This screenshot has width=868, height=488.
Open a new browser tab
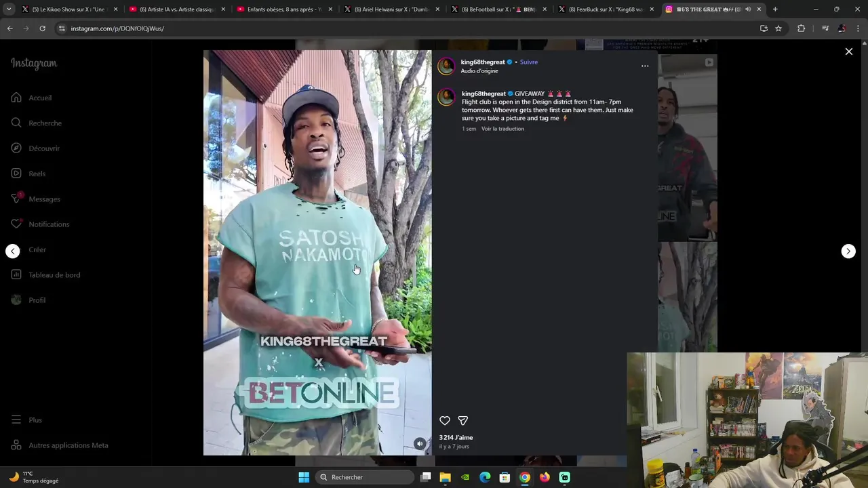[775, 9]
